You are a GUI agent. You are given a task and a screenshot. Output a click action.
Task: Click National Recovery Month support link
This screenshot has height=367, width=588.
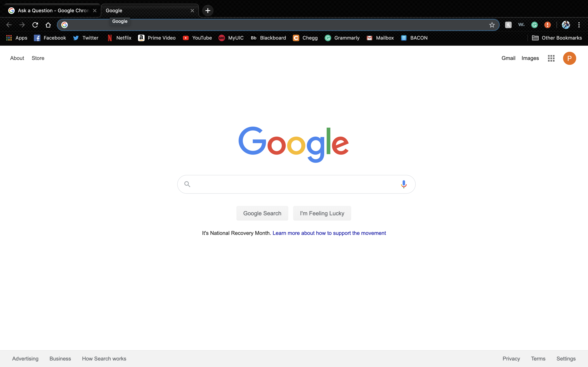329,233
